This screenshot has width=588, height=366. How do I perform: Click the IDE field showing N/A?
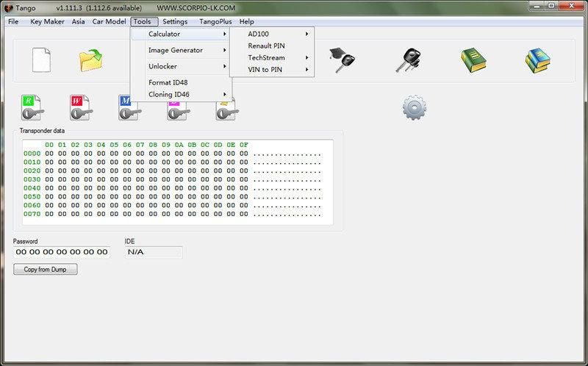(154, 252)
